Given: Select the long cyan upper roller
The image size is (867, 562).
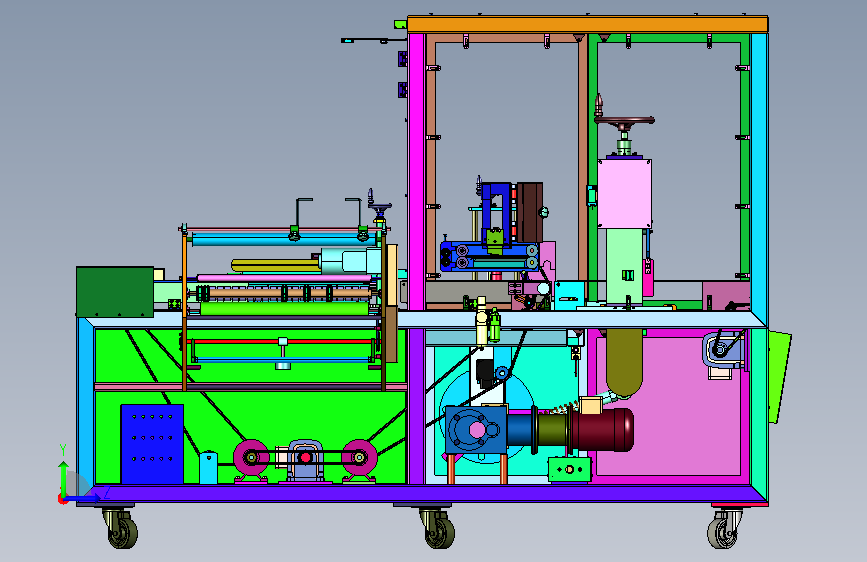Looking at the screenshot, I should 285,241.
